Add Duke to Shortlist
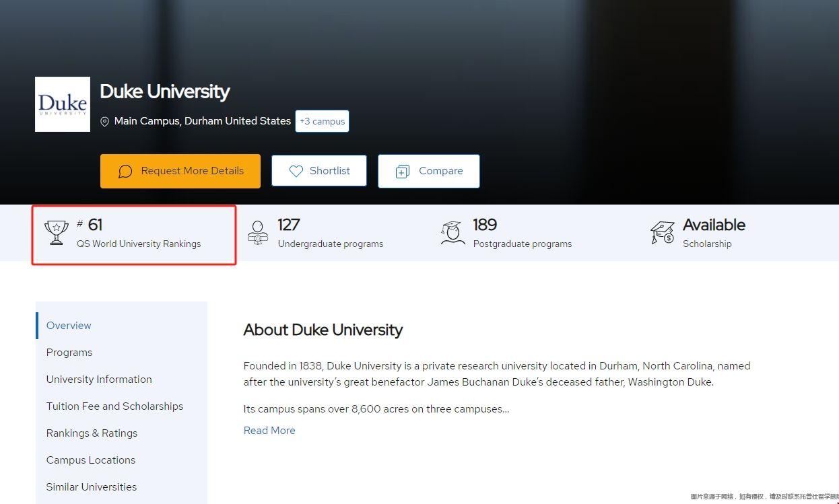Viewport: 839px width, 504px height. pos(319,171)
